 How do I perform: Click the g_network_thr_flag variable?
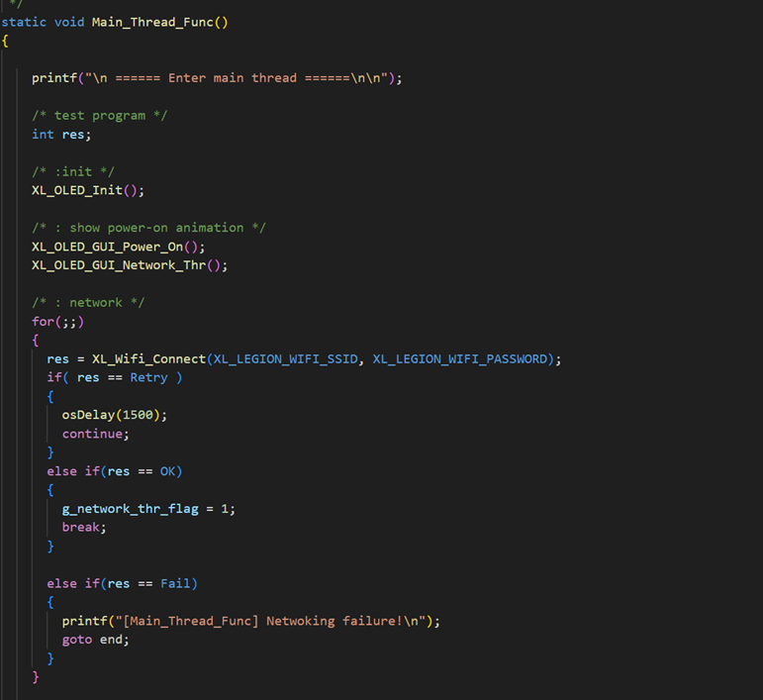pyautogui.click(x=130, y=509)
